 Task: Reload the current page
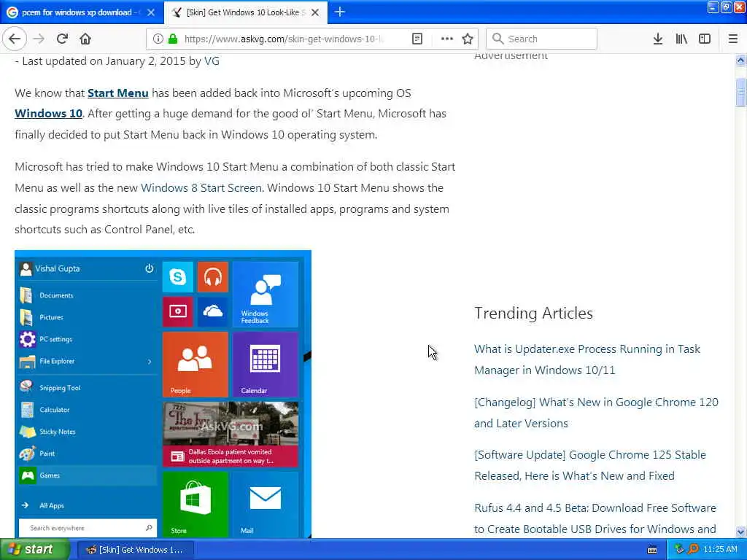(x=62, y=39)
